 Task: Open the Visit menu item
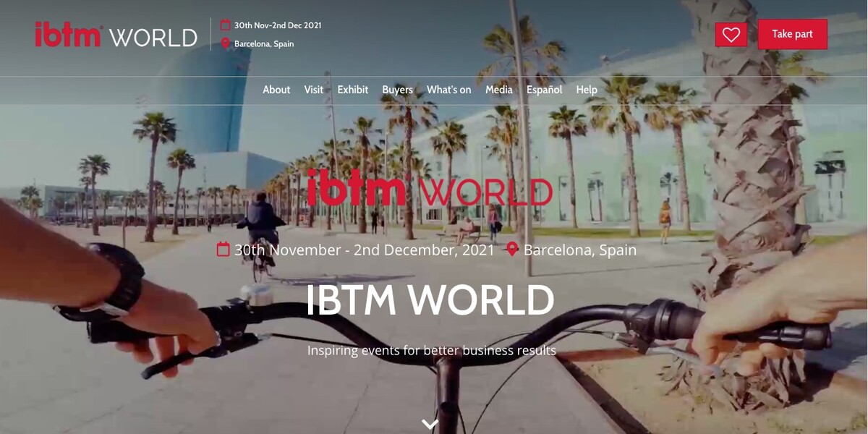314,90
